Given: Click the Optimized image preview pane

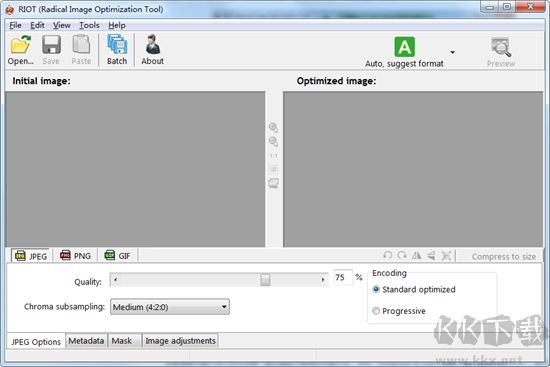Looking at the screenshot, I should pyautogui.click(x=413, y=169).
